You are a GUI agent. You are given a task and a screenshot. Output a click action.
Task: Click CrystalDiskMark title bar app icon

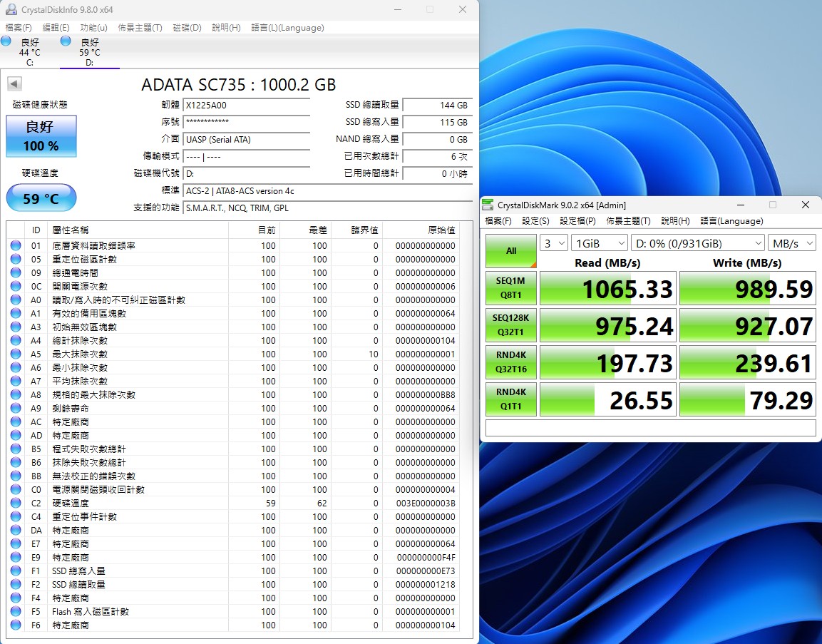pos(488,205)
